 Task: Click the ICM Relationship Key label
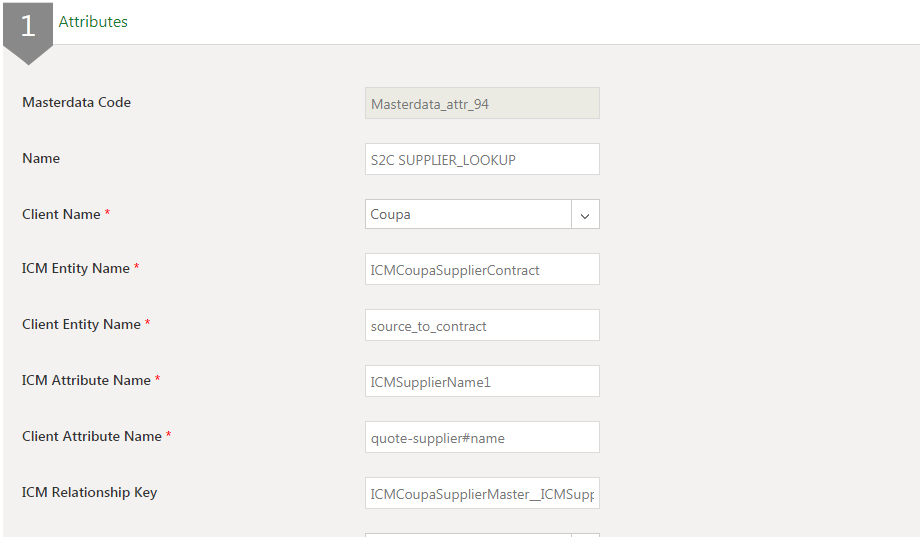point(89,492)
